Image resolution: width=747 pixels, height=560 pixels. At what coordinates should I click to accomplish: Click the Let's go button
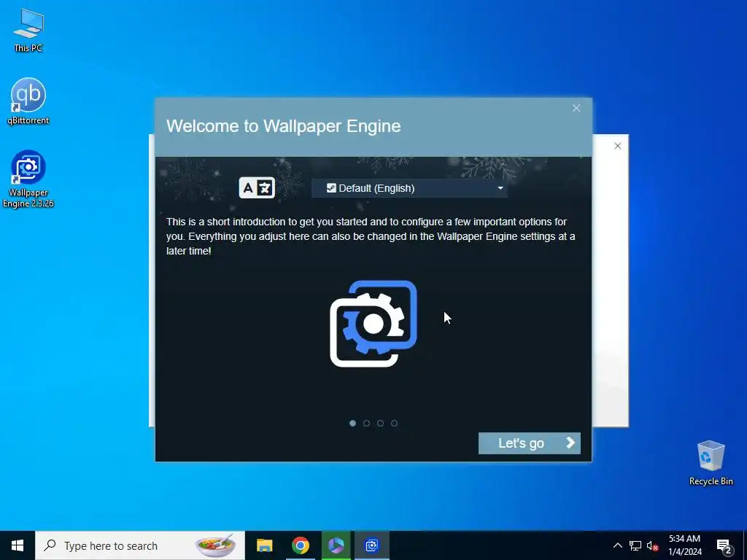pos(530,443)
